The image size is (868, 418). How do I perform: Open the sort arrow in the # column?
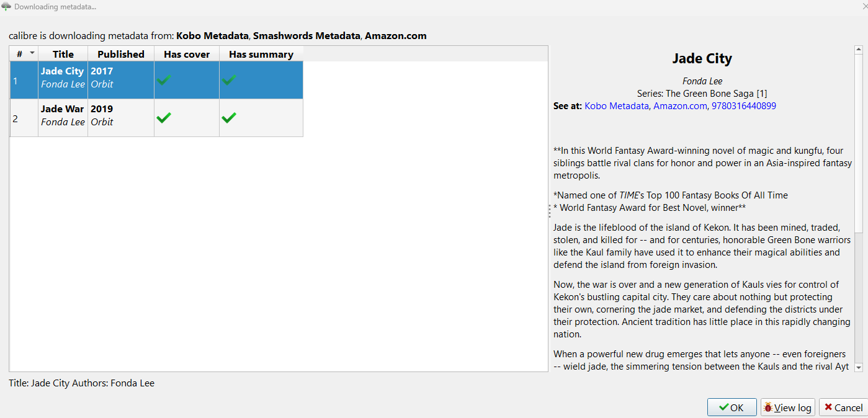coord(32,53)
